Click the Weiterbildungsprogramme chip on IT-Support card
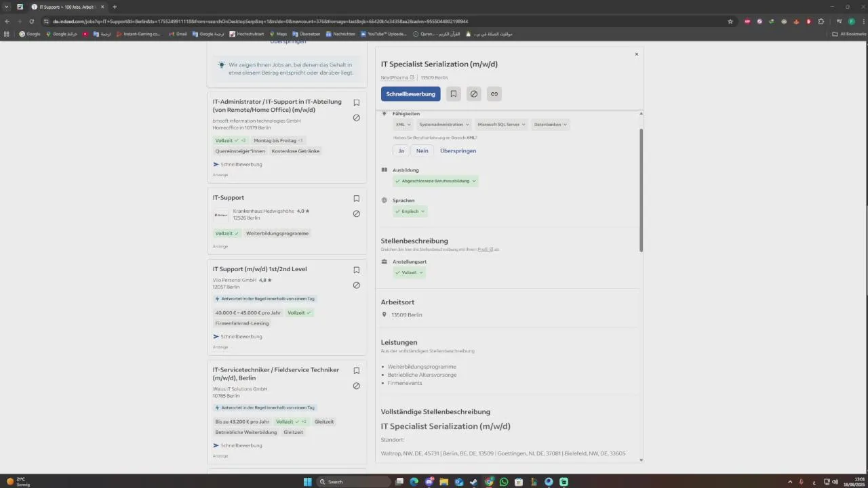Screen dimensions: 868x488 (277, 233)
